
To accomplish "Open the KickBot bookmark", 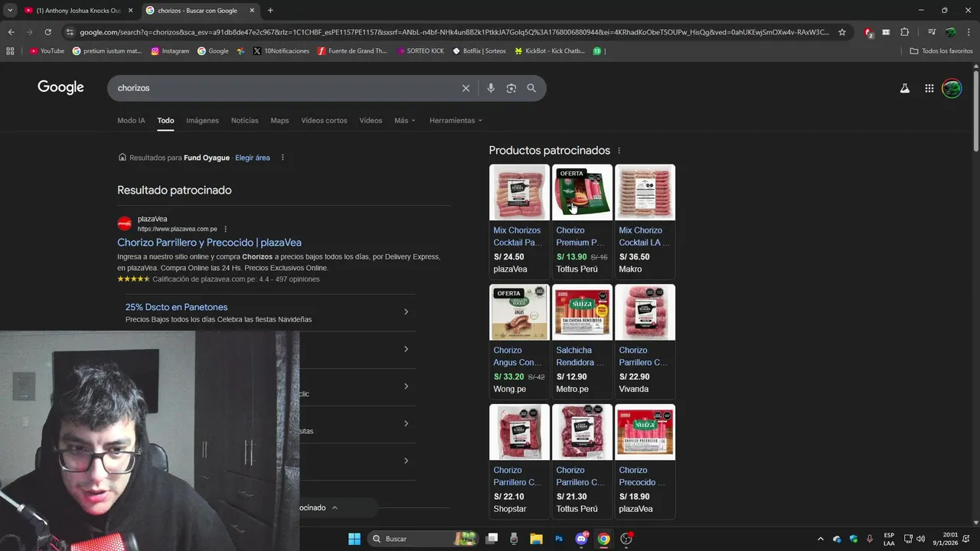I will (550, 51).
